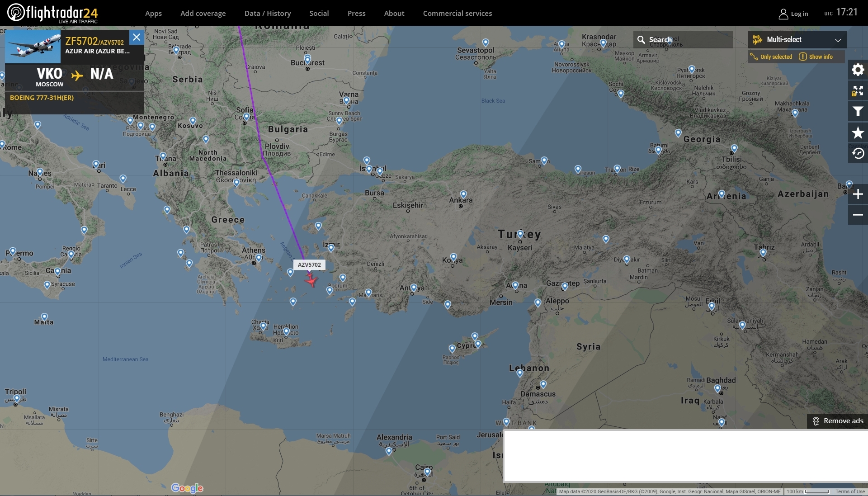This screenshot has height=496, width=868.
Task: Open the Cairo airport pin
Action: 427,472
